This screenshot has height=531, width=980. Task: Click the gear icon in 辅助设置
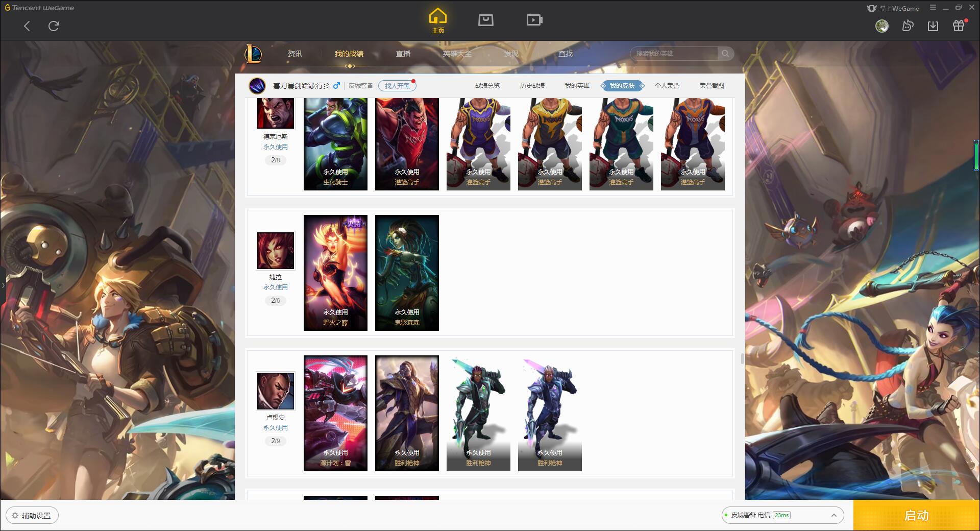pyautogui.click(x=15, y=516)
